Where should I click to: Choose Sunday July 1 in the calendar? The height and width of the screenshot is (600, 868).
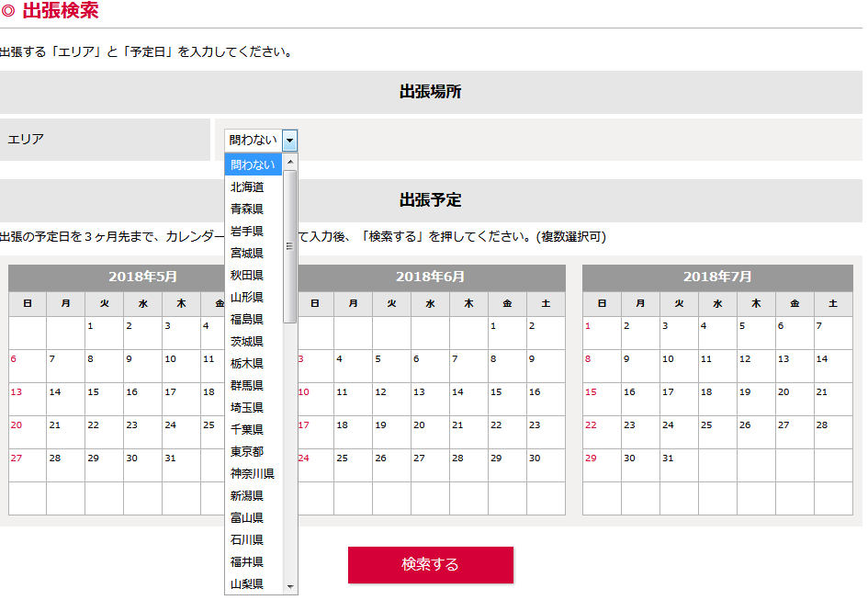[602, 333]
